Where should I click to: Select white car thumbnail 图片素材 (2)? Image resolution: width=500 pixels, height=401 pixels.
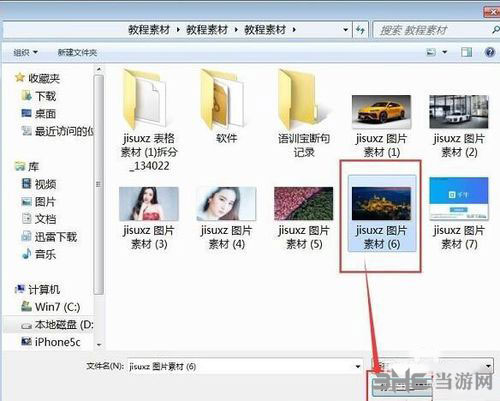[459, 112]
